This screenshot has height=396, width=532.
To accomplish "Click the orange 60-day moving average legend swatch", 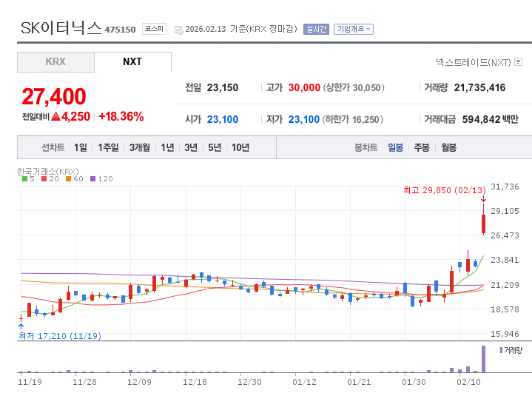I will pyautogui.click(x=69, y=179).
